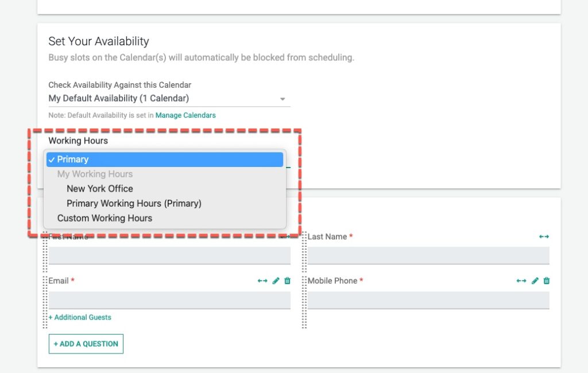Click the Add a Question button

[x=86, y=344]
